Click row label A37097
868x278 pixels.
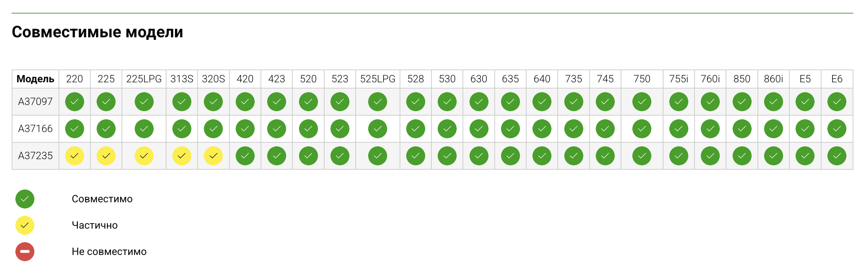(x=35, y=102)
